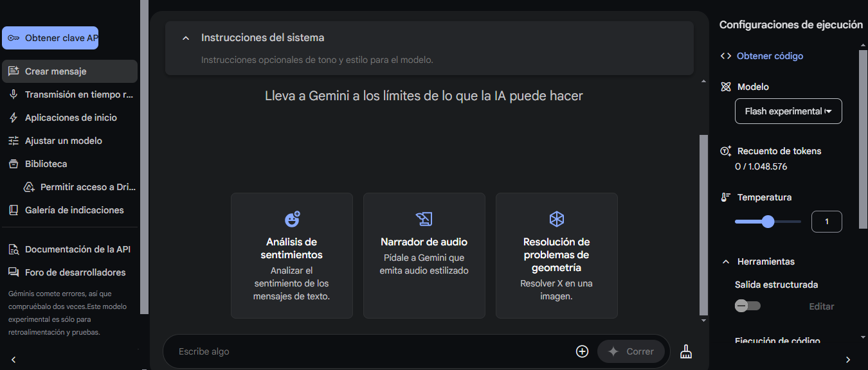Click the Documentación de la API document icon
868x370 pixels.
point(14,249)
